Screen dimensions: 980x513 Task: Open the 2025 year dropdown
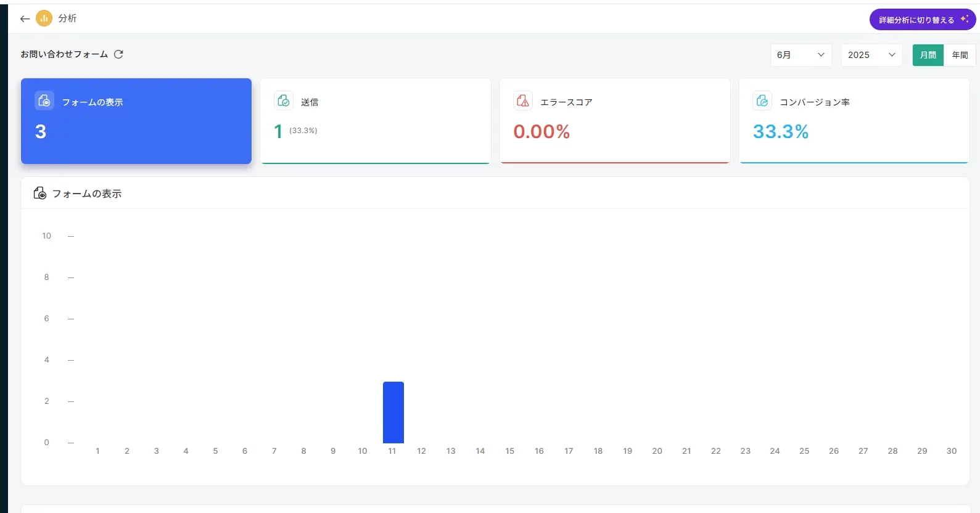point(872,55)
